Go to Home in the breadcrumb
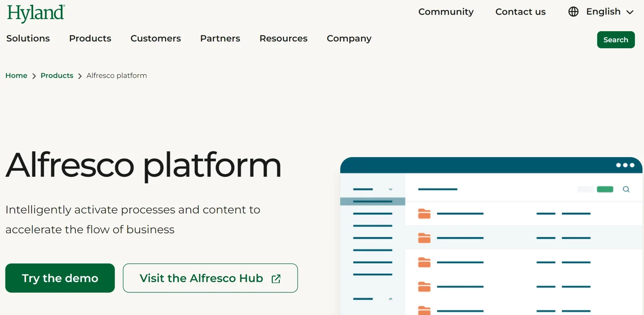Viewport: 644px width, 315px height. tap(16, 75)
